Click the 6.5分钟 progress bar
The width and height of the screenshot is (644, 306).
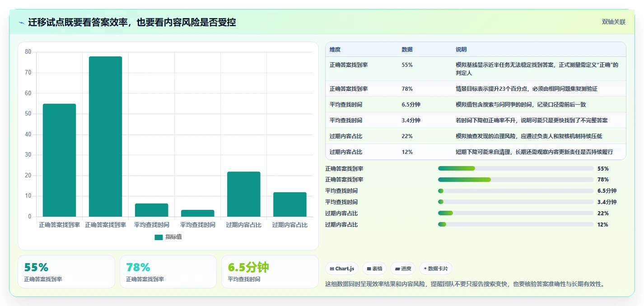(516, 191)
